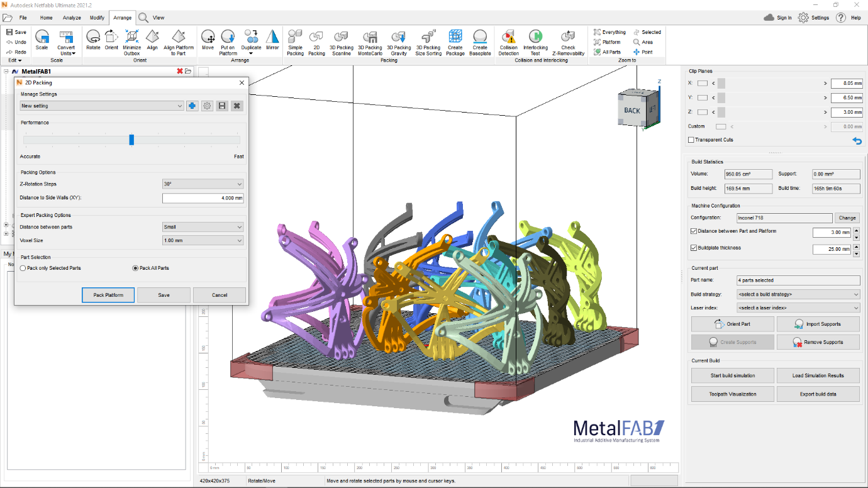Switch to the Analyze tab
This screenshot has width=868, height=488.
(72, 18)
